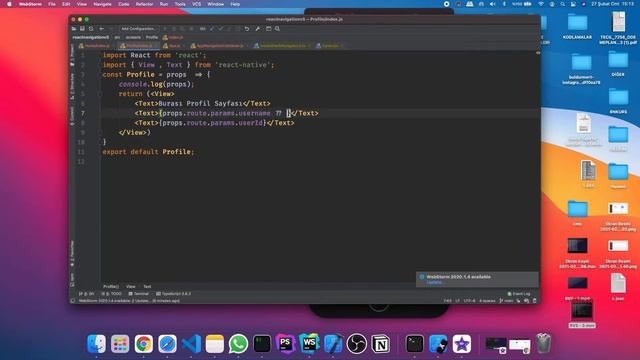Select the DİĞER desktop folder
Screen dimensions: 640x360
[618, 60]
